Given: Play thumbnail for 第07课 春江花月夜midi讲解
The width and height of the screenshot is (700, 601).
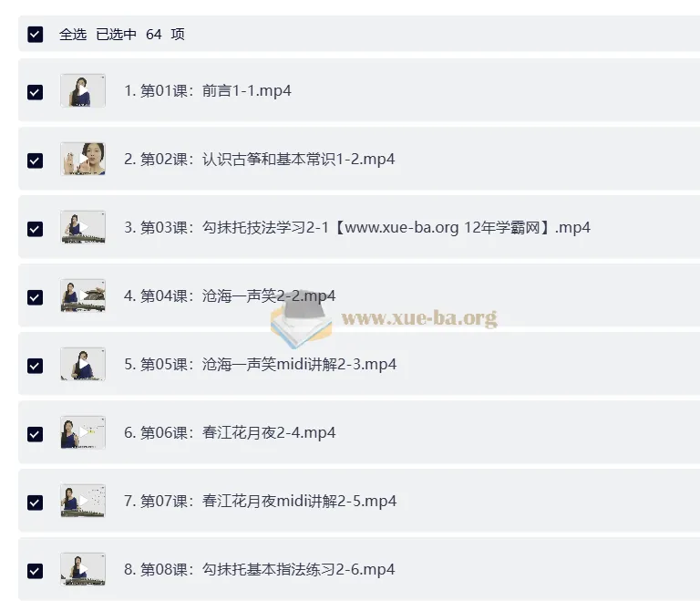Looking at the screenshot, I should click(83, 501).
